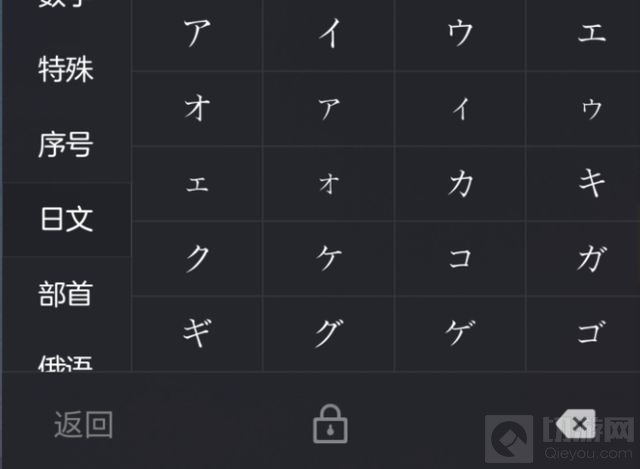Tap the katakana ク key
The image size is (640, 469).
click(x=197, y=258)
